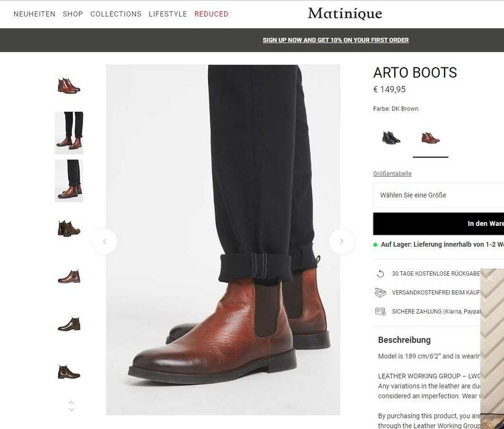This screenshot has width=504, height=429.
Task: Open the Größentabelle size chart link
Action: point(392,174)
